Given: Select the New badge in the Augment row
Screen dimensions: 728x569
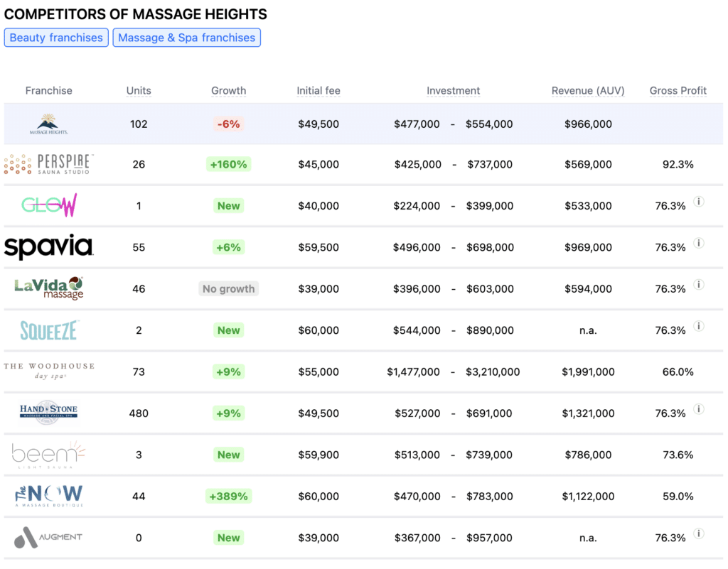Looking at the screenshot, I should click(228, 538).
